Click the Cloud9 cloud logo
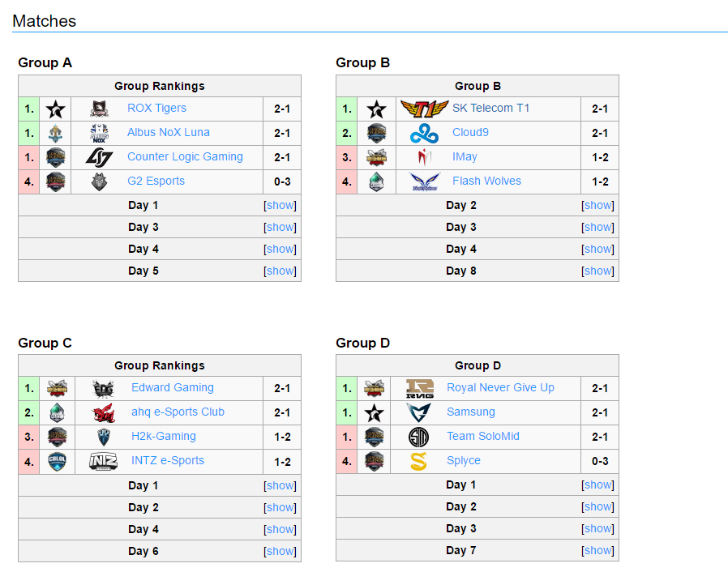728x572 pixels. coord(424,133)
